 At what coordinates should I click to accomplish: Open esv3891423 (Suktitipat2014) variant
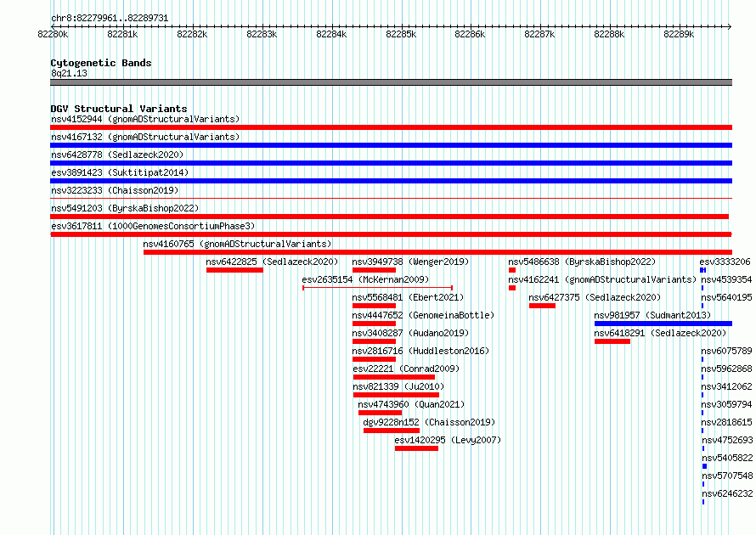tap(120, 172)
